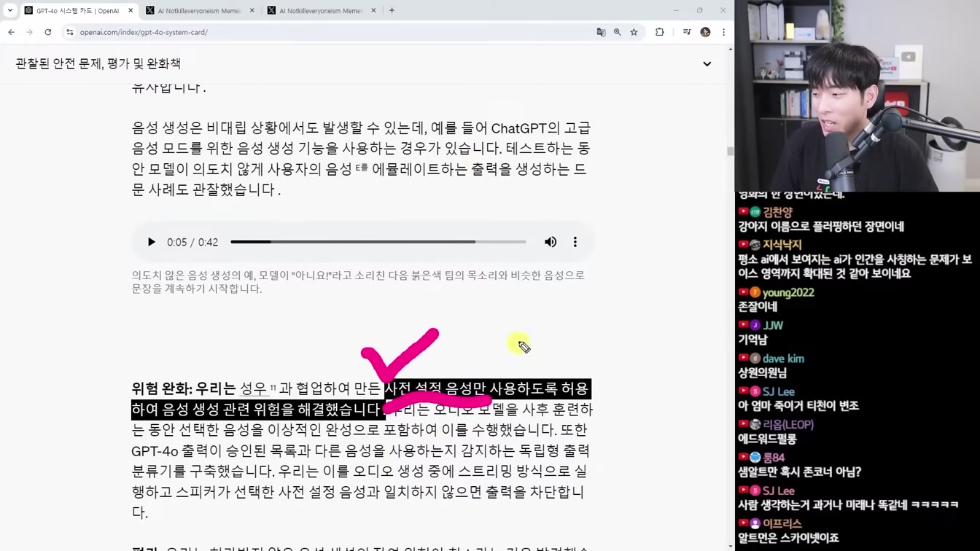
Task: Go forward to the next page
Action: point(29,32)
